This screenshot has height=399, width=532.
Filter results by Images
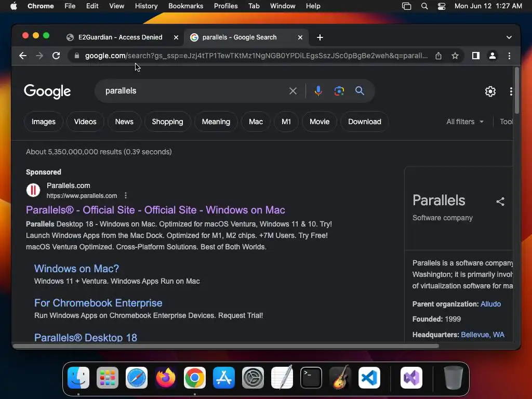[44, 122]
